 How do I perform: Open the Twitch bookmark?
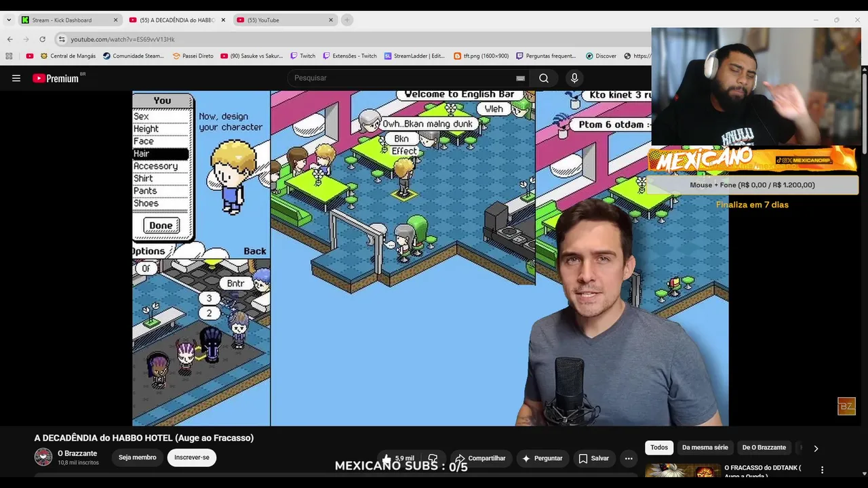tap(303, 56)
